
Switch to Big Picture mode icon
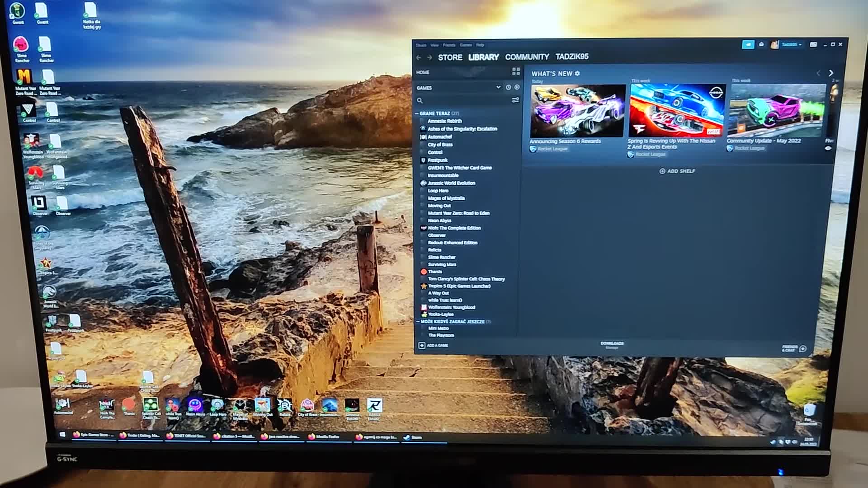pyautogui.click(x=813, y=45)
